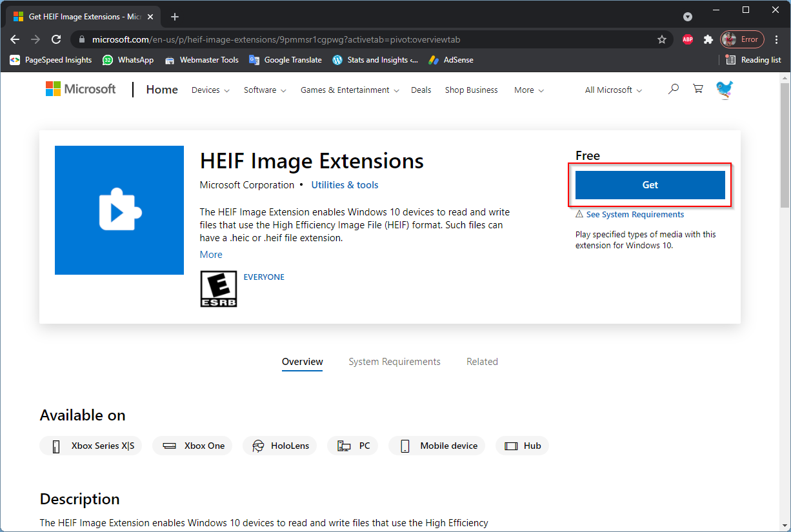Click the blue Get button
Viewport: 791px width, 532px height.
tap(650, 185)
